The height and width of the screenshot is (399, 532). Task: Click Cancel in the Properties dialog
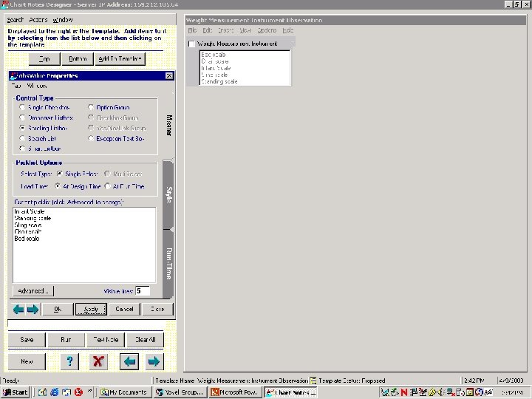(x=124, y=309)
